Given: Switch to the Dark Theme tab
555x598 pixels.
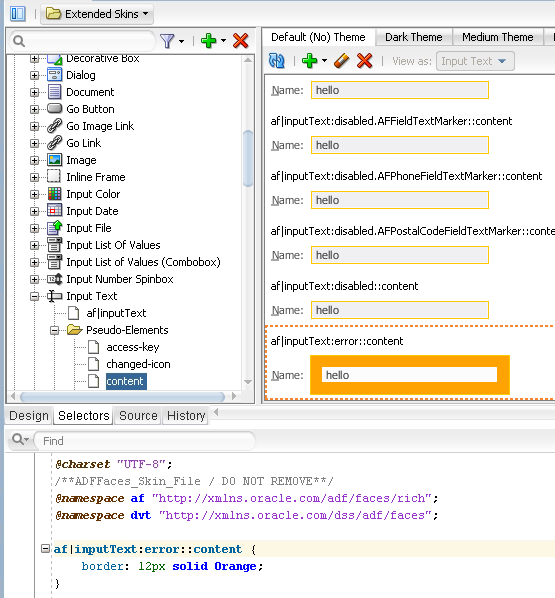Looking at the screenshot, I should click(413, 37).
